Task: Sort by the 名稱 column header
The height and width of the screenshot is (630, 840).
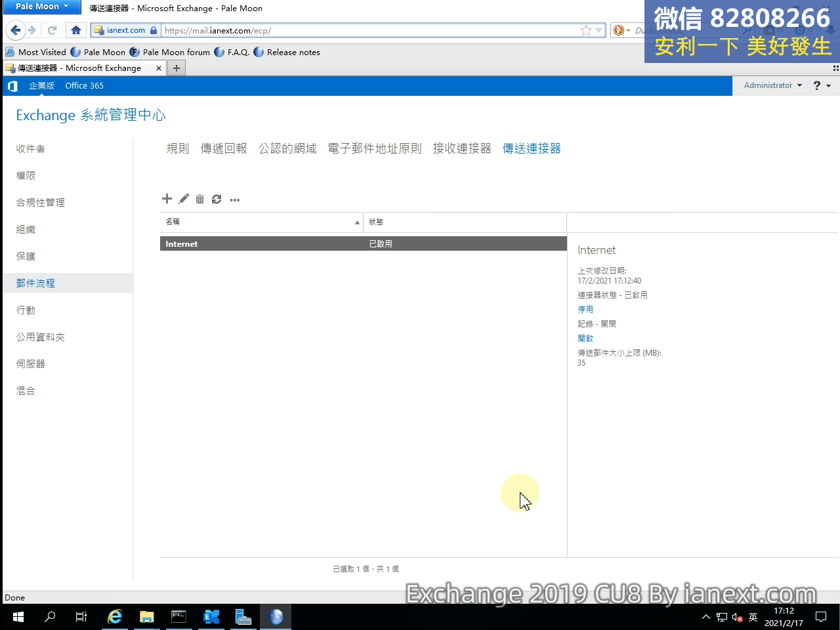Action: tap(261, 222)
